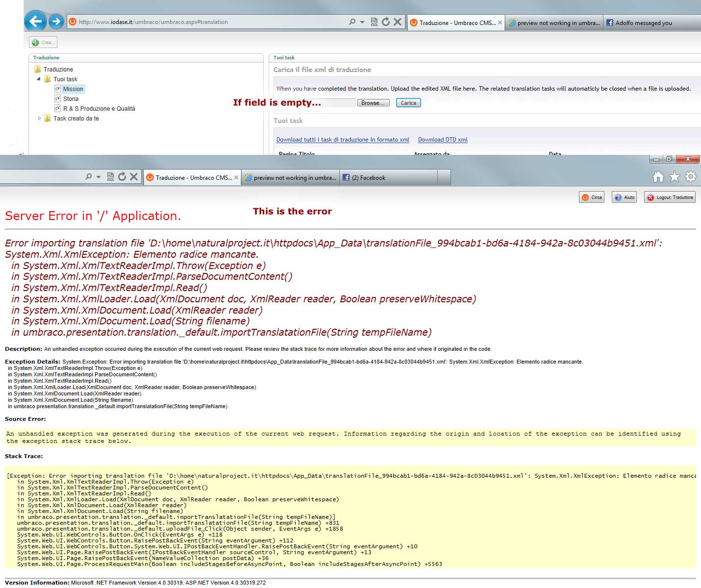701x588 pixels.
Task: Stop loading in upper browser address bar
Action: click(398, 22)
